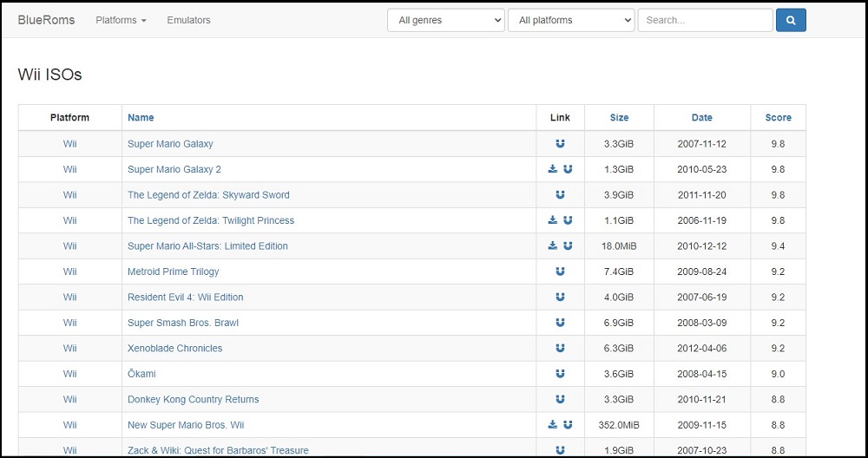Click the Wii platform link in Super Mario Galaxy 2 row
This screenshot has height=458, width=868.
pos(69,169)
